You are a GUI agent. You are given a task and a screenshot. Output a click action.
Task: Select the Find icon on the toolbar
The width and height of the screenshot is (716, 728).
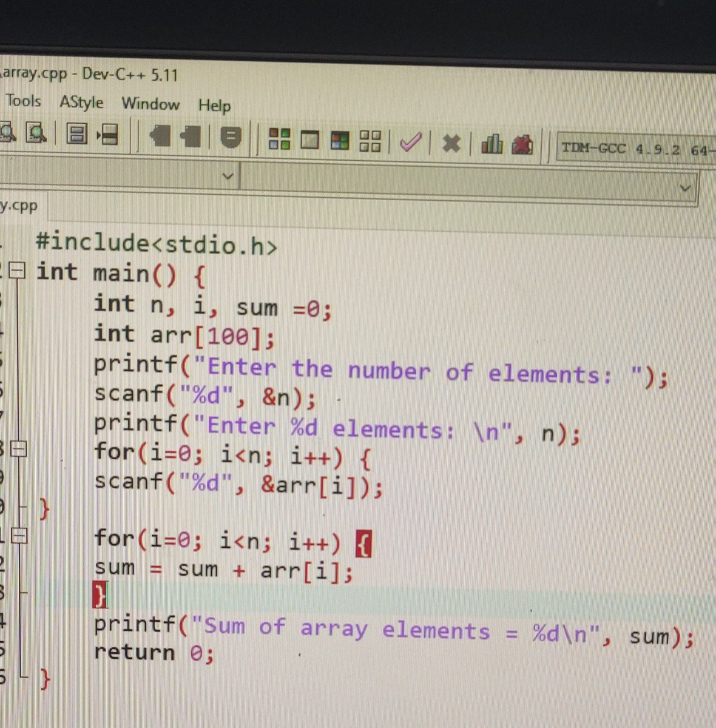7,133
